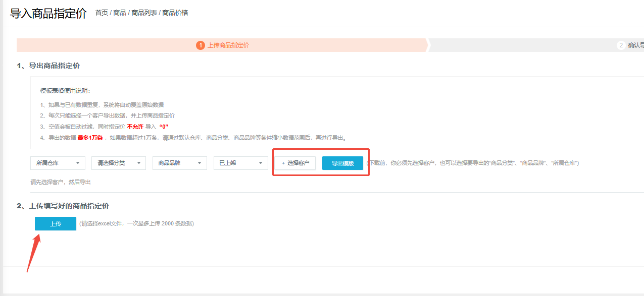
Task: Open the 所属仓库 dropdown
Action: [x=58, y=163]
